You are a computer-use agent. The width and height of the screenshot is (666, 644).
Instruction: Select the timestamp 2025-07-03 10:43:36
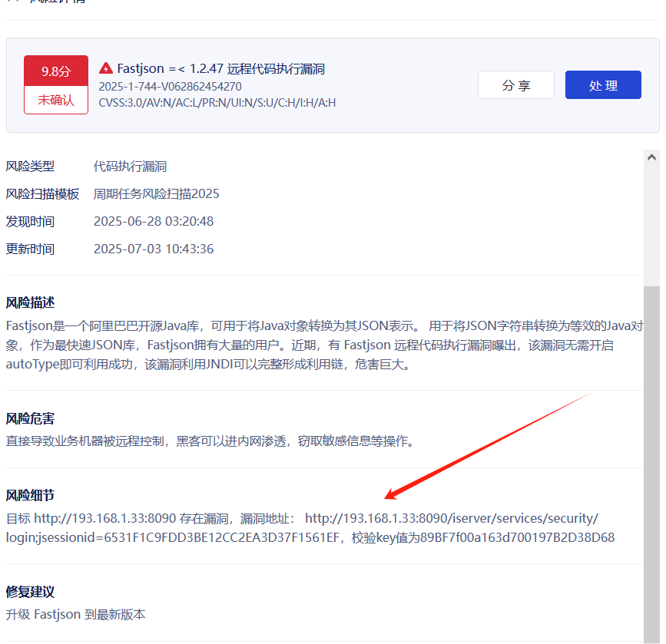(154, 249)
